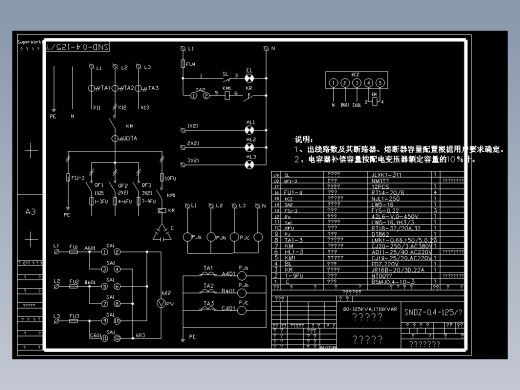Click the 80-125KVA capacity text in title block
Screen dimensions: 520x390
(370, 309)
